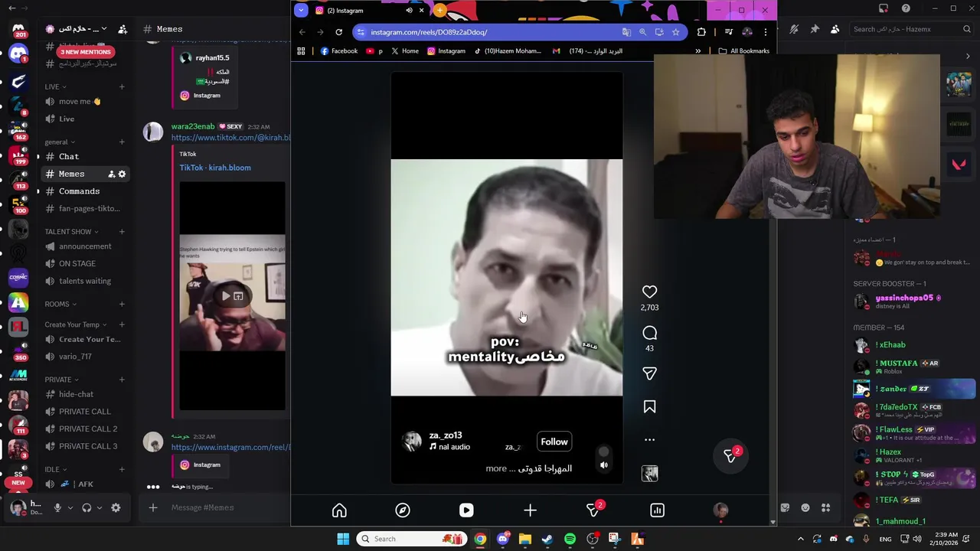Collapse the PRIVATE category
Image resolution: width=980 pixels, height=551 pixels.
(62, 380)
